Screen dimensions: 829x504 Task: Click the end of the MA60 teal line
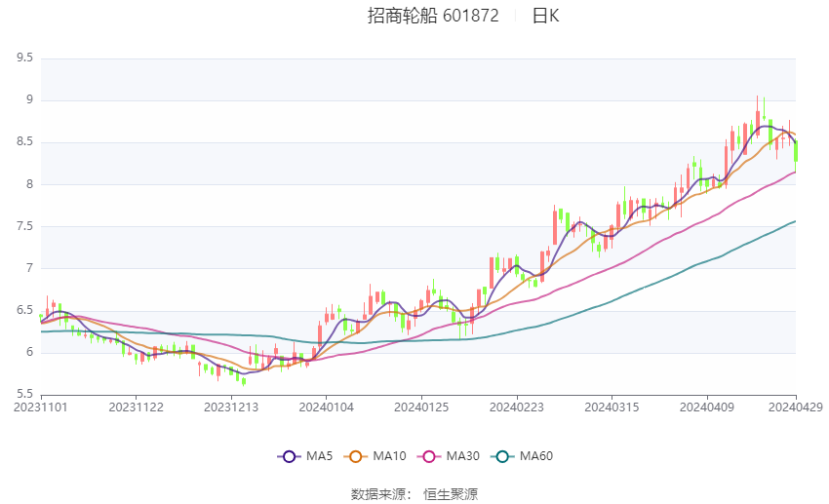(795, 221)
